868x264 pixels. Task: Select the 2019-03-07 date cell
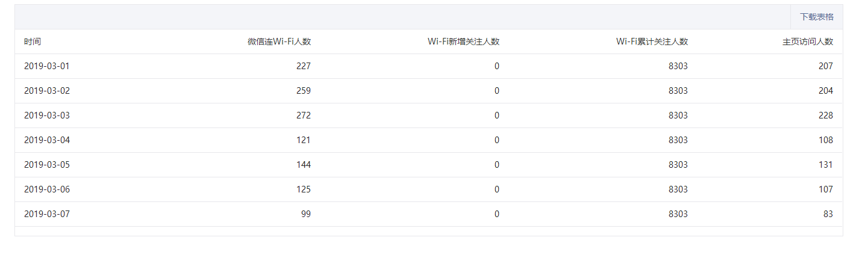tap(47, 214)
